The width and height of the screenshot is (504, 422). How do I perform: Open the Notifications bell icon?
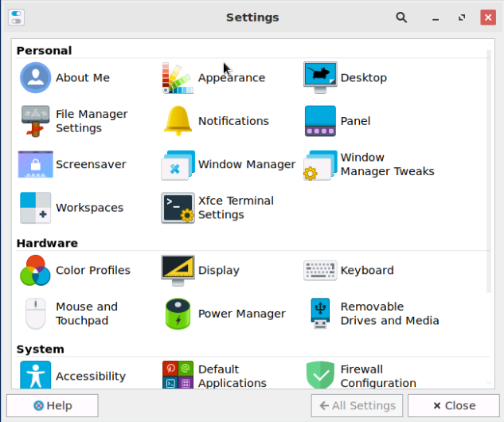[x=178, y=121]
